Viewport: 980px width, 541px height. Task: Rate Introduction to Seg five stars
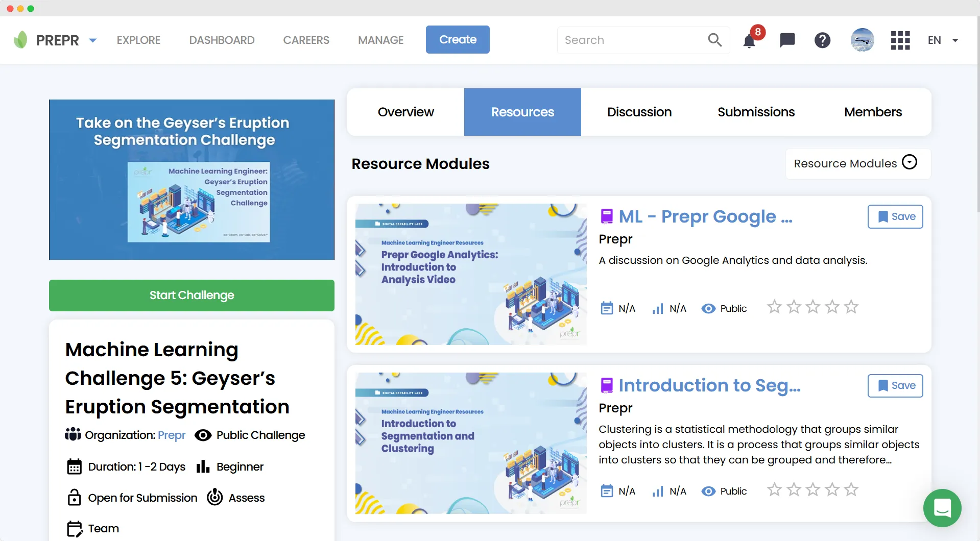(x=851, y=489)
